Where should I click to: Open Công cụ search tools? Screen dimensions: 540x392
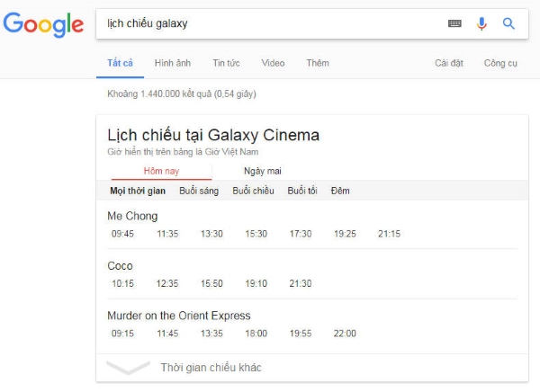(500, 63)
